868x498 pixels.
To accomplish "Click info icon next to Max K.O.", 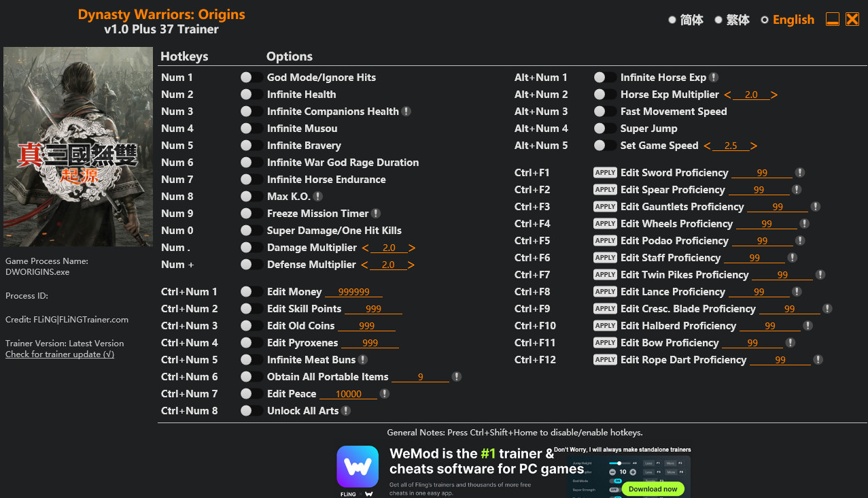I will pos(317,197).
